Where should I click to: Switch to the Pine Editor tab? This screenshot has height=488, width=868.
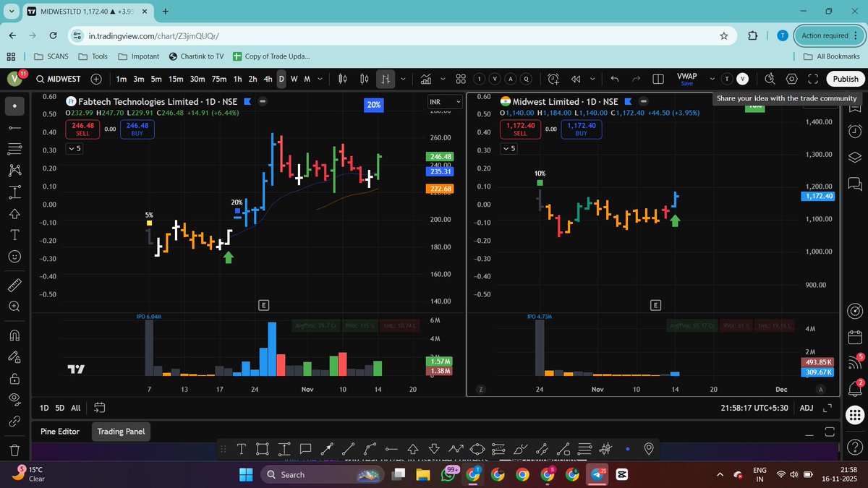pos(59,432)
